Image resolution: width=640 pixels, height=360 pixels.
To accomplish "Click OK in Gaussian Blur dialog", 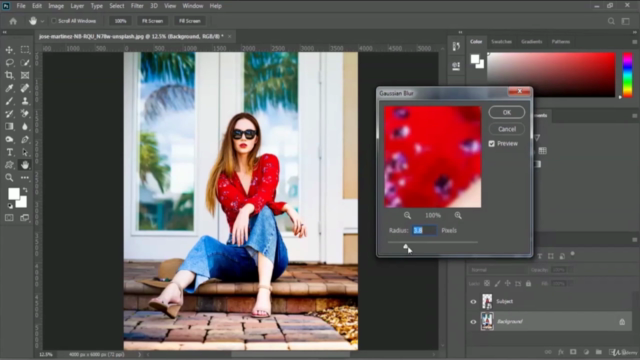I will [x=507, y=112].
